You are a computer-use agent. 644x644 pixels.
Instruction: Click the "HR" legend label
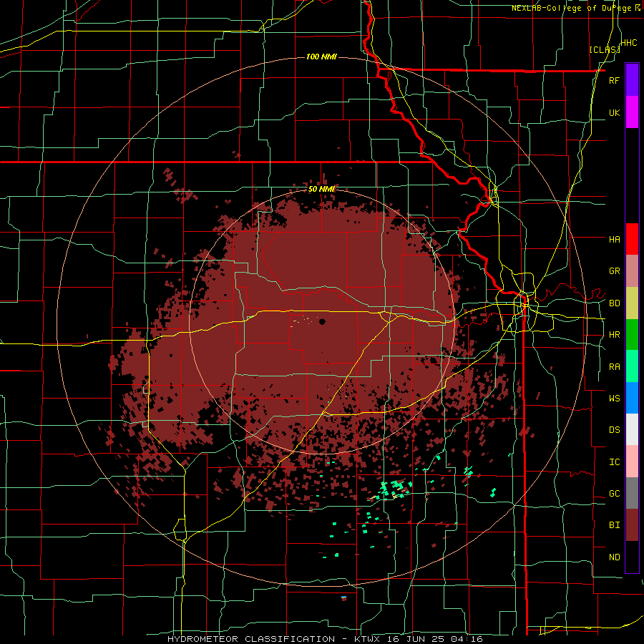[x=614, y=335]
